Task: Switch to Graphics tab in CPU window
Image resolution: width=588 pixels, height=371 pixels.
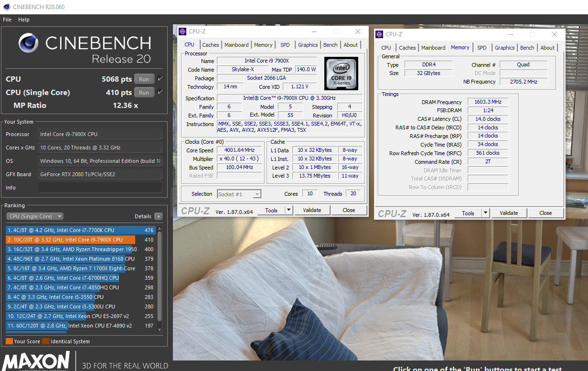Action: point(308,45)
